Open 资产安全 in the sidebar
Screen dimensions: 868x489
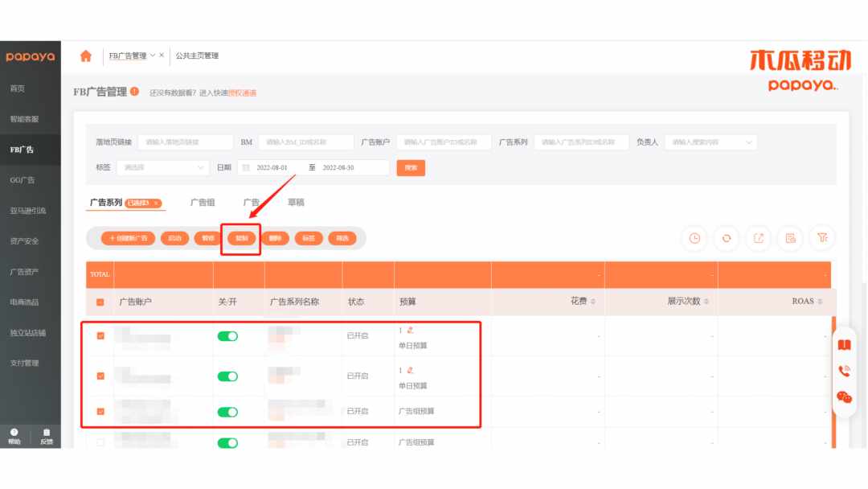point(24,241)
